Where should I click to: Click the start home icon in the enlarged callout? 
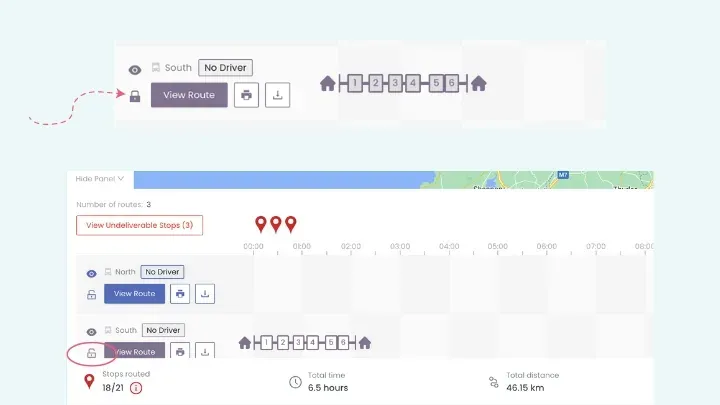[x=327, y=83]
